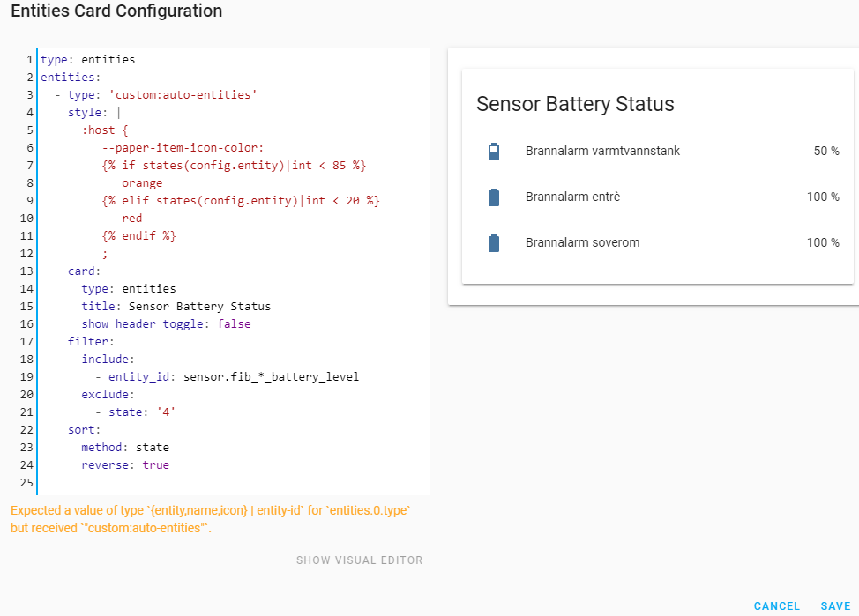Click the 50 % battery value
Image resolution: width=859 pixels, height=616 pixels.
pos(825,152)
